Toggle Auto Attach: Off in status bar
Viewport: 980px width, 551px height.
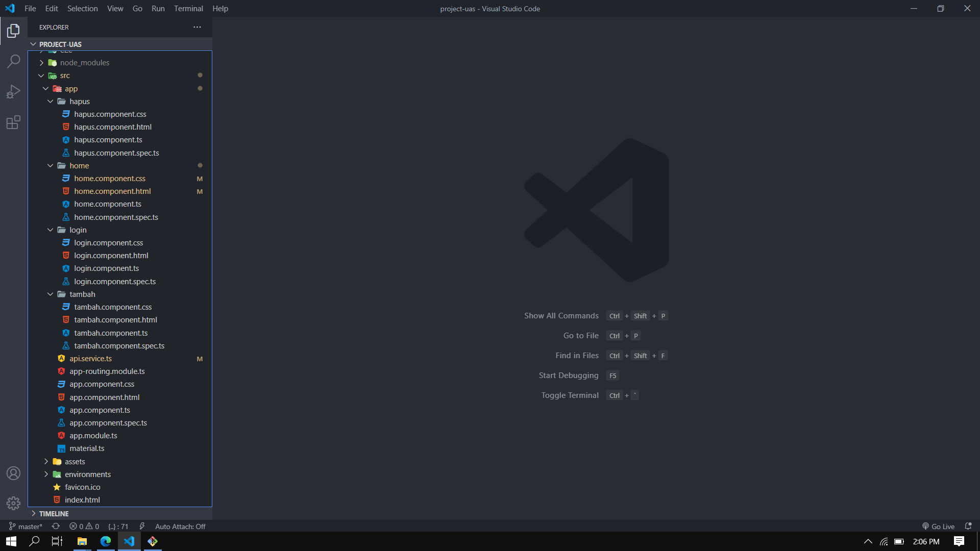[x=180, y=526]
